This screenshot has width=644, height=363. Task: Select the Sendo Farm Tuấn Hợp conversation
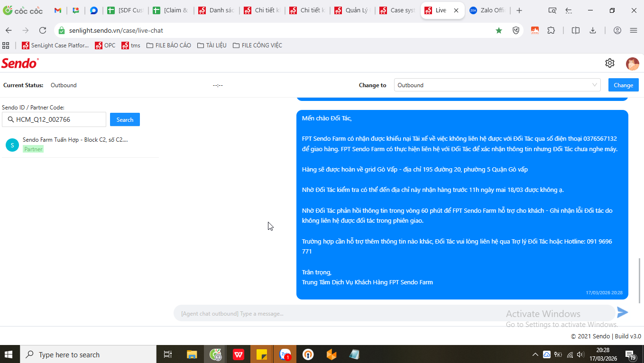coord(80,145)
